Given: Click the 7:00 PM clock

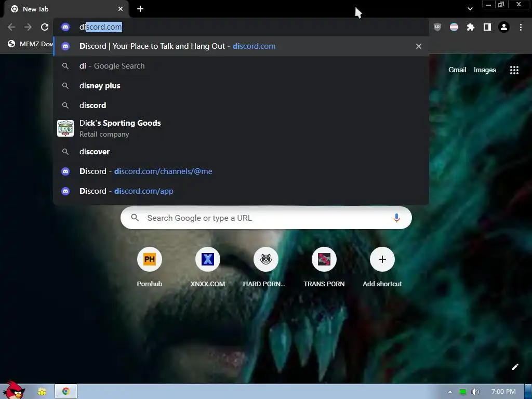Looking at the screenshot, I should point(503,392).
